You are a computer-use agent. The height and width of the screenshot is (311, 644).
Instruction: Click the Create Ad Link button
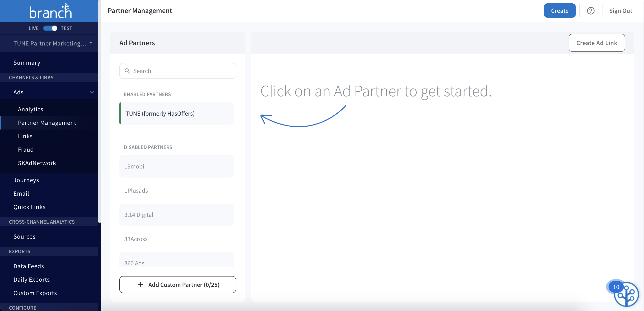click(x=596, y=43)
